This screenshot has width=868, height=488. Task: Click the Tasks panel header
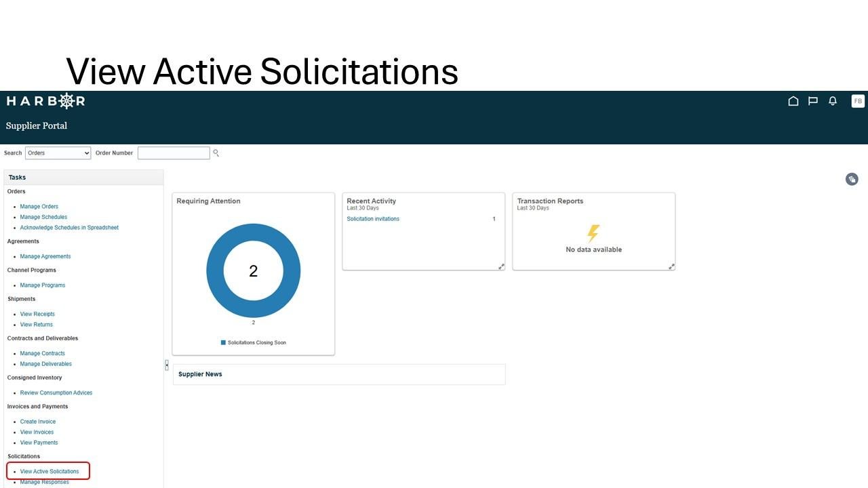(x=83, y=177)
